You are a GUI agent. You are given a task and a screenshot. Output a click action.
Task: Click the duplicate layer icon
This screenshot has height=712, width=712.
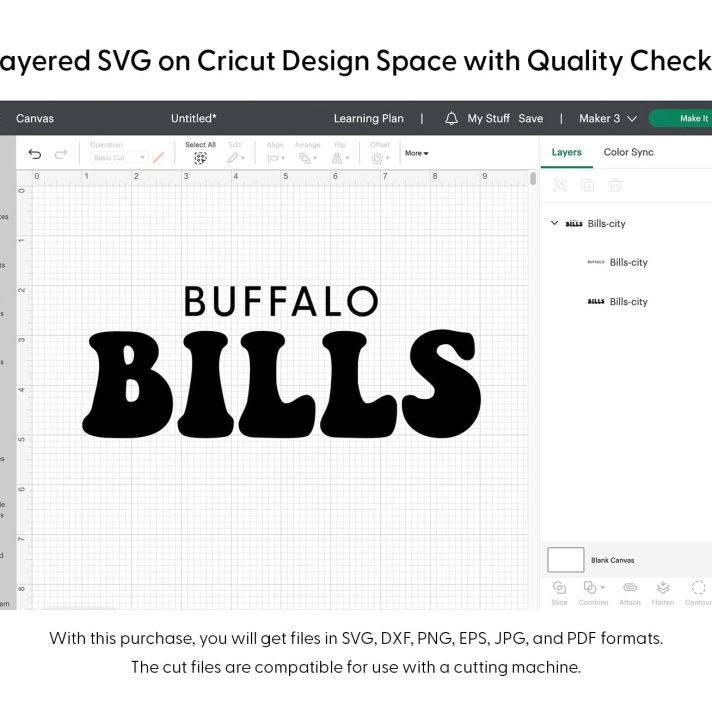coord(588,185)
